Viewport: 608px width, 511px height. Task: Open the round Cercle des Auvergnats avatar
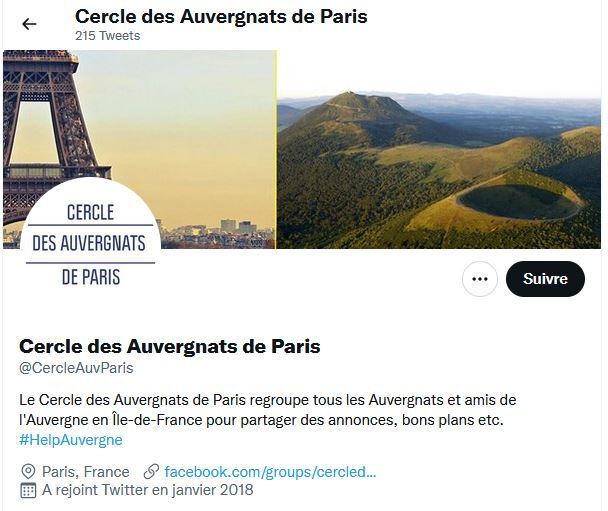point(90,243)
